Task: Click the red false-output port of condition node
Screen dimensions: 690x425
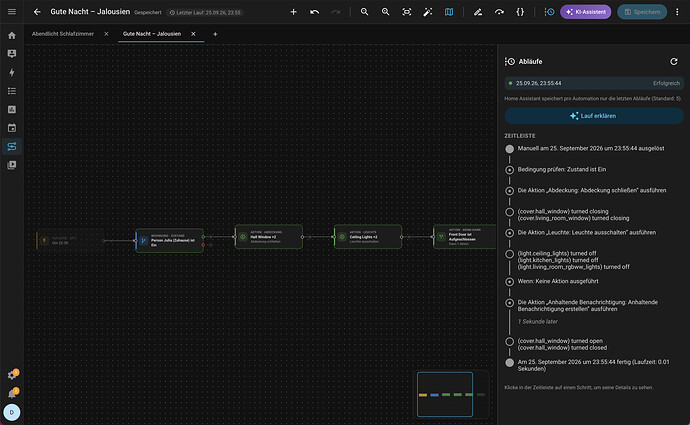Action: coord(203,245)
